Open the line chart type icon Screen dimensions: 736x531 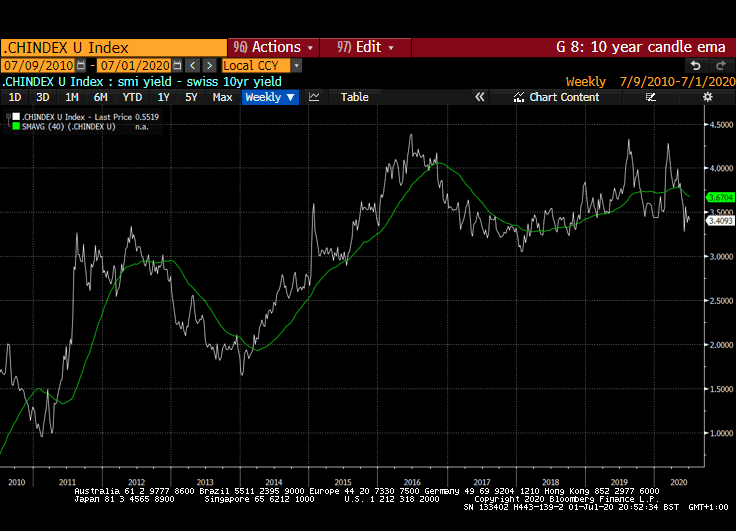314,97
